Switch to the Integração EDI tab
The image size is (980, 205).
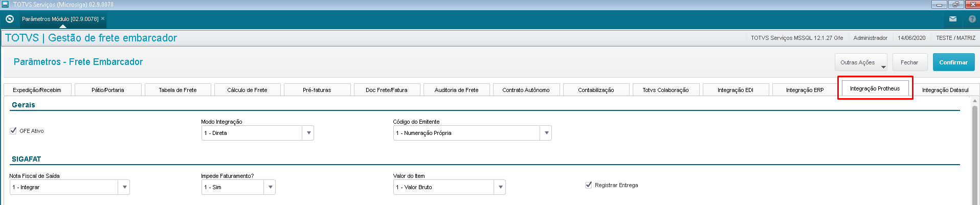(x=736, y=90)
